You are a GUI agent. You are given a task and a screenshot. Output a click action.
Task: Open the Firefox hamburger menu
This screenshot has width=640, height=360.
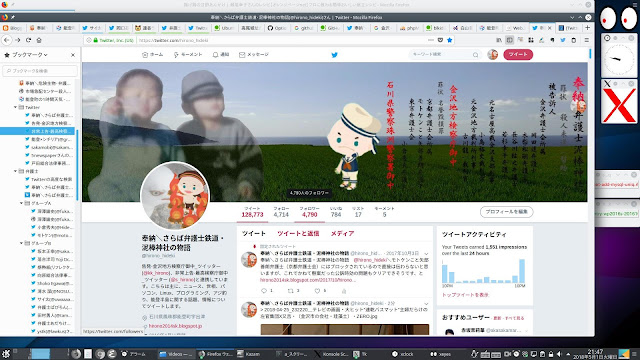587,40
